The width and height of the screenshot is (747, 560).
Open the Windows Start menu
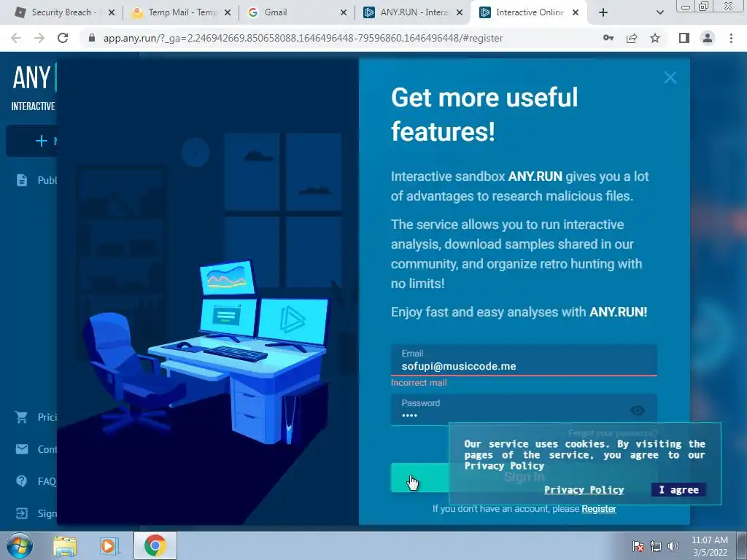[20, 545]
